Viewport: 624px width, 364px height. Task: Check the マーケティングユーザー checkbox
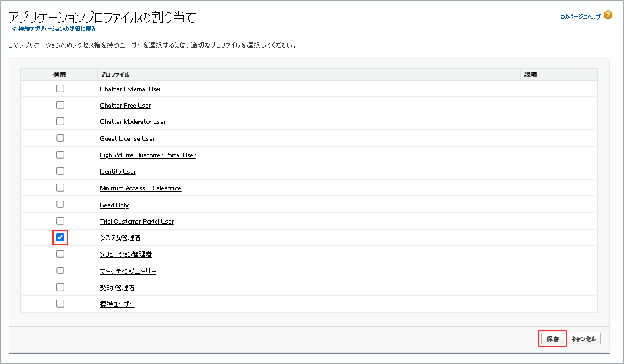pyautogui.click(x=60, y=270)
